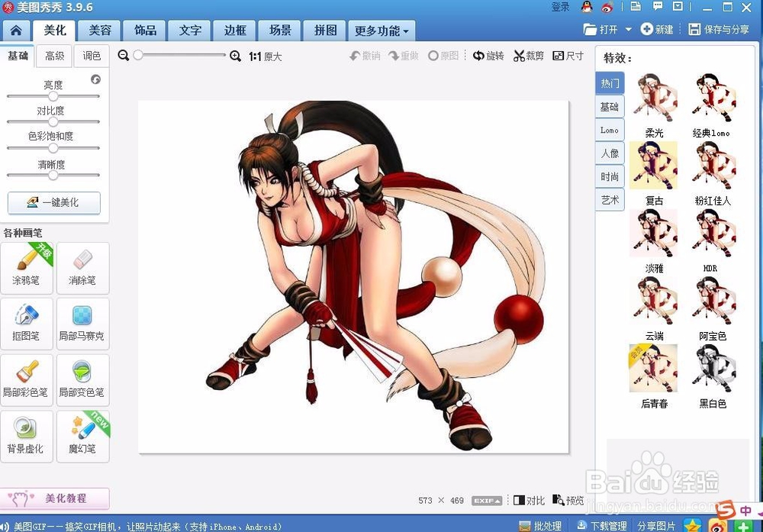763x532 pixels.
Task: Select the 涂鸦笔 doodle pen tool
Action: 27,268
